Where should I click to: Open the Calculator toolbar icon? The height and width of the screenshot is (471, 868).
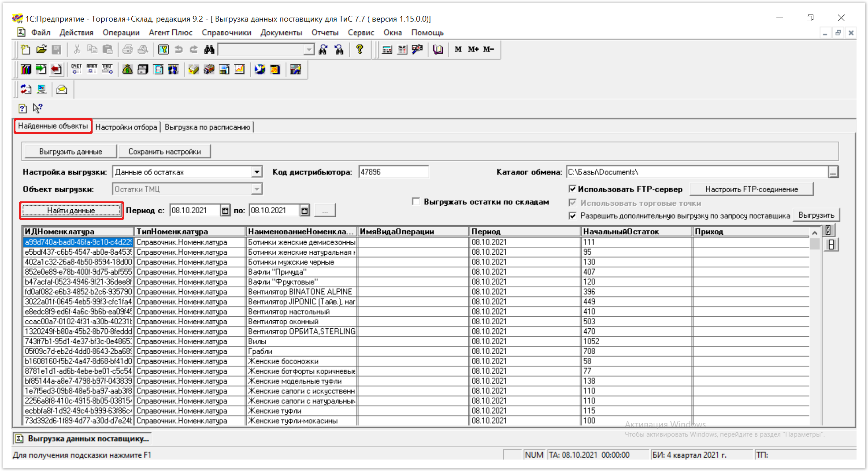[387, 49]
